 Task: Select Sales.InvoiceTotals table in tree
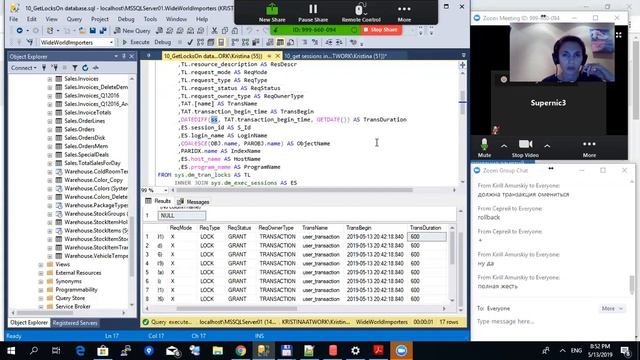[87, 112]
